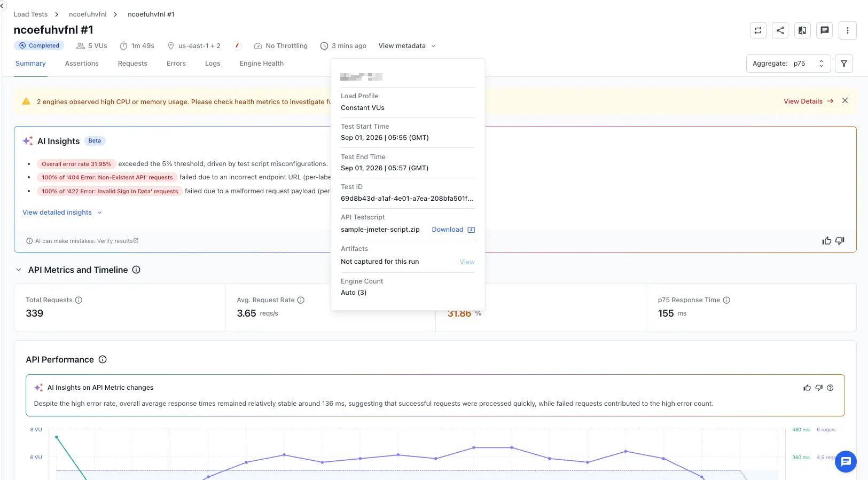Screen dimensions: 868x480
Task: Click the No Throttling label
Action: [x=286, y=46]
